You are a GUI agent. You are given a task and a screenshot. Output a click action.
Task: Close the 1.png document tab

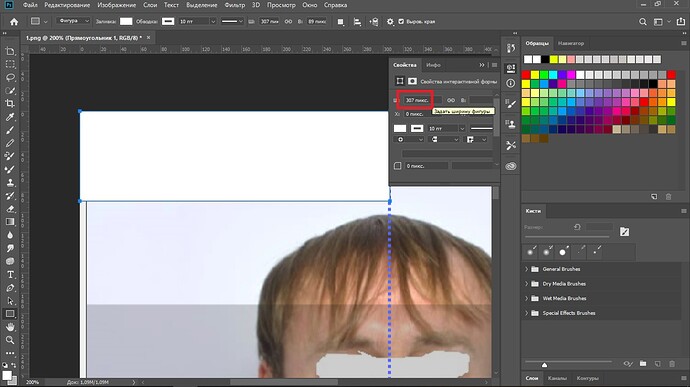pyautogui.click(x=148, y=38)
